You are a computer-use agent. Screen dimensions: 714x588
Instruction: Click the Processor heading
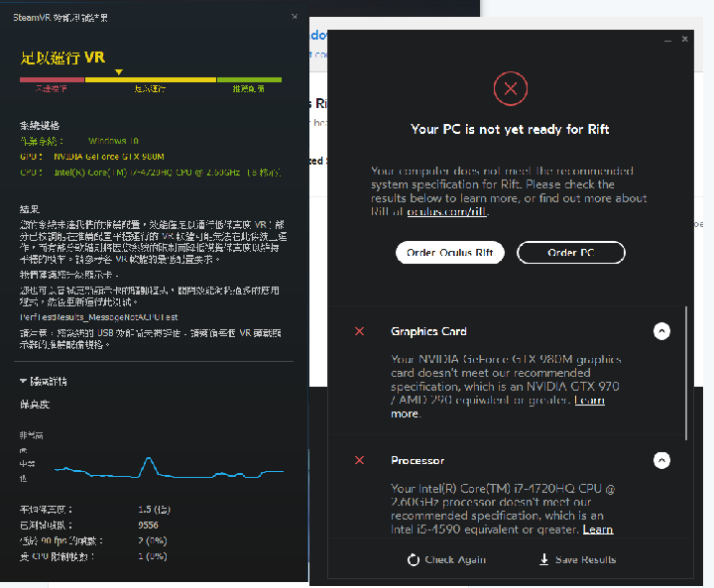[417, 460]
